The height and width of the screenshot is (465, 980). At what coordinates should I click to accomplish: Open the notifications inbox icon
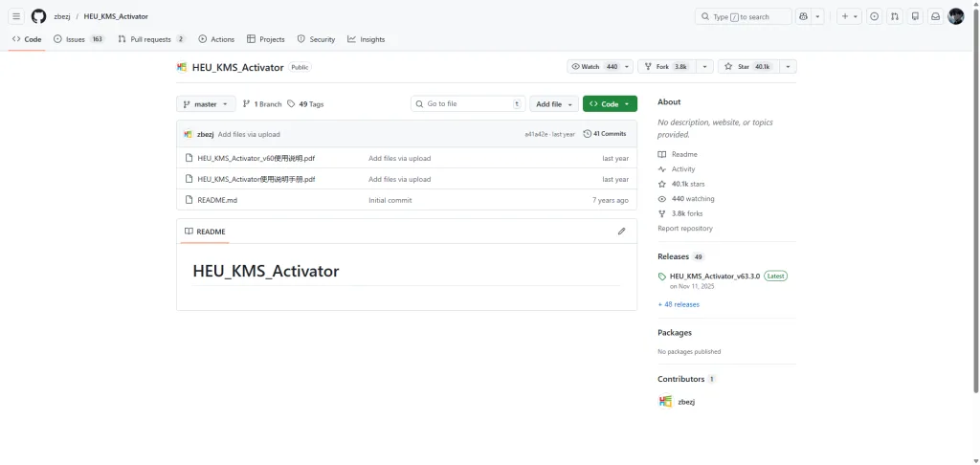click(935, 16)
